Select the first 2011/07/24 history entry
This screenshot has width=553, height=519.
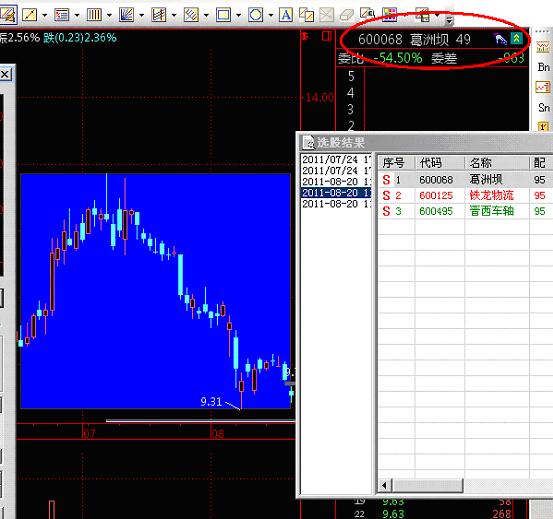pyautogui.click(x=336, y=159)
